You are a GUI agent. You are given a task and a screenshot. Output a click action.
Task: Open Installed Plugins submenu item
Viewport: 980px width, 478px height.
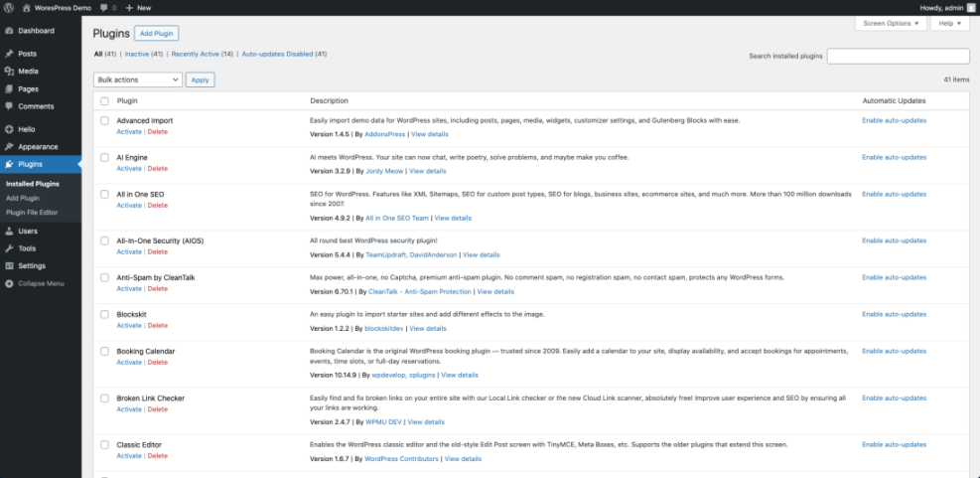[x=33, y=184]
